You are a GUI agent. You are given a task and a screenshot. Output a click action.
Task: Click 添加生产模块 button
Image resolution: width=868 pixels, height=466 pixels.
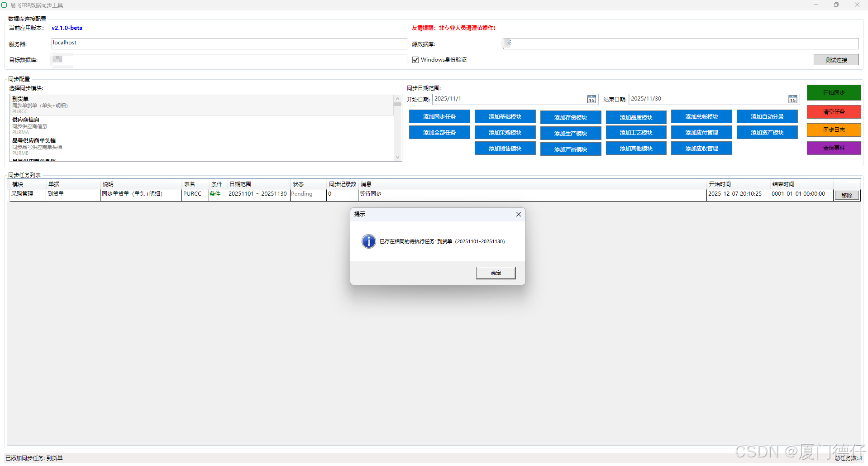[x=571, y=133]
